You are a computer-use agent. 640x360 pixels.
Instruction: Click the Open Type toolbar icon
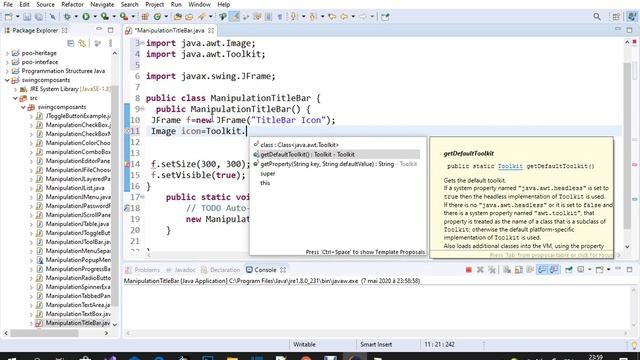[177, 17]
